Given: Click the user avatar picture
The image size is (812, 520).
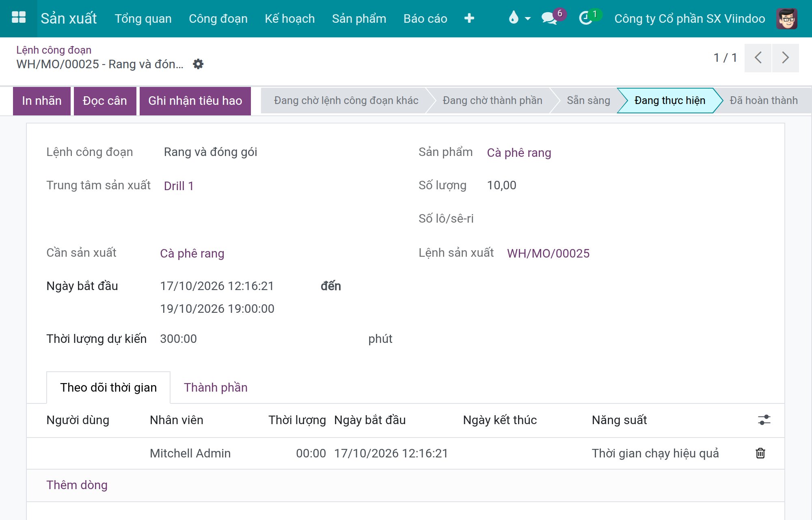Looking at the screenshot, I should tap(786, 18).
